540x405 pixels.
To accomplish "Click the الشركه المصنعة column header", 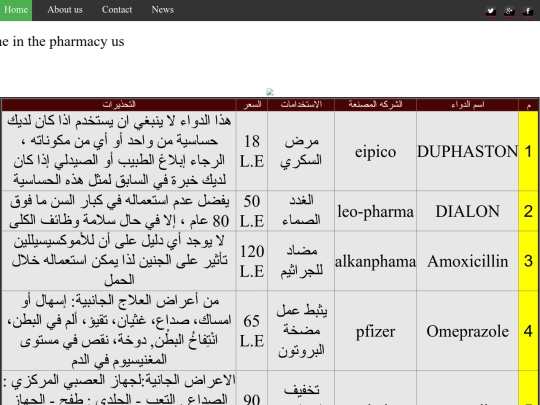I will (x=375, y=105).
